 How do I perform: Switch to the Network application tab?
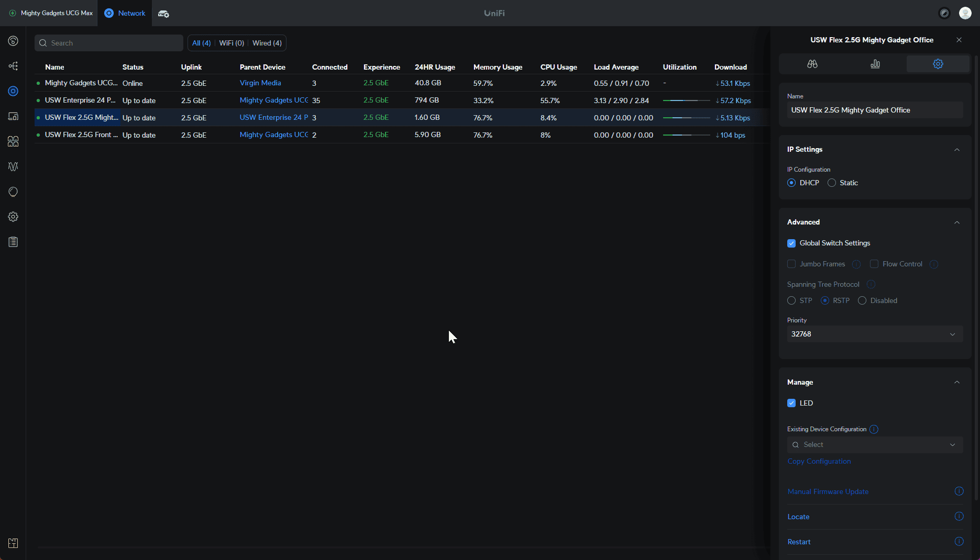coord(125,13)
